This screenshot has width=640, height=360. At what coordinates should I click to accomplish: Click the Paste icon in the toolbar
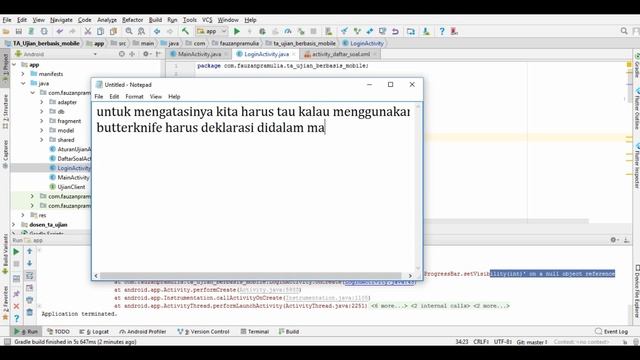pos(113,31)
